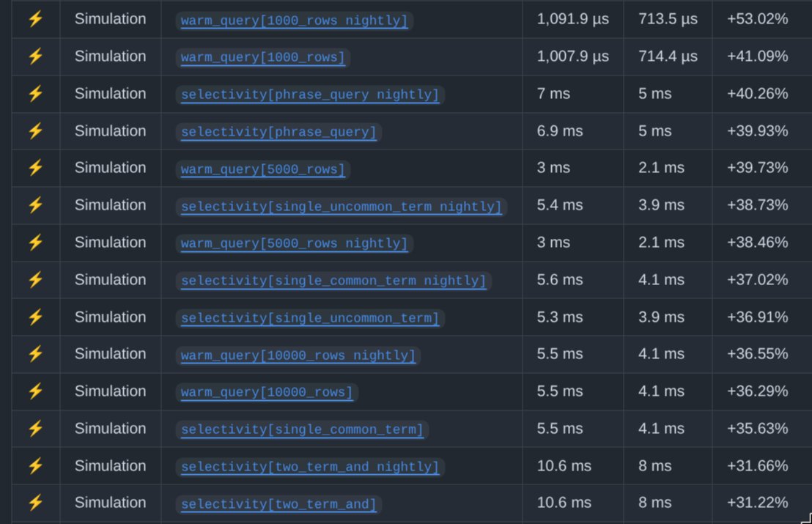Click lightning icon in selectivity[single_common_term nightly] row
The width and height of the screenshot is (812, 524).
36,280
